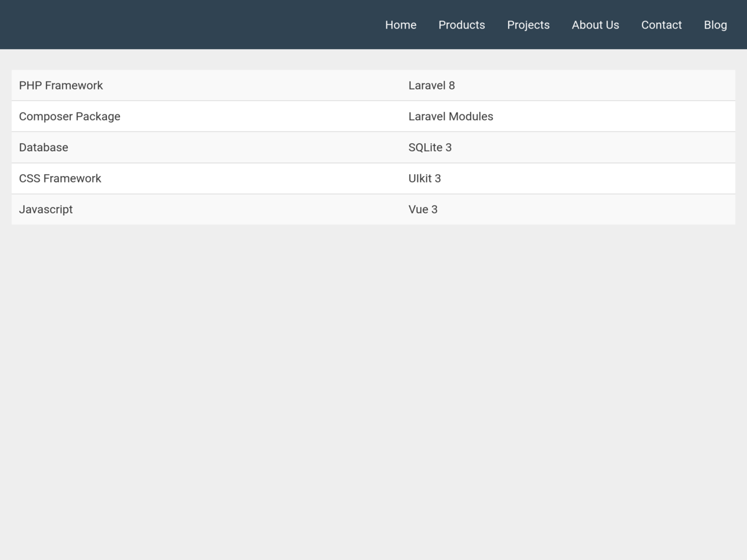
Task: Visit the About Us page
Action: click(x=595, y=25)
